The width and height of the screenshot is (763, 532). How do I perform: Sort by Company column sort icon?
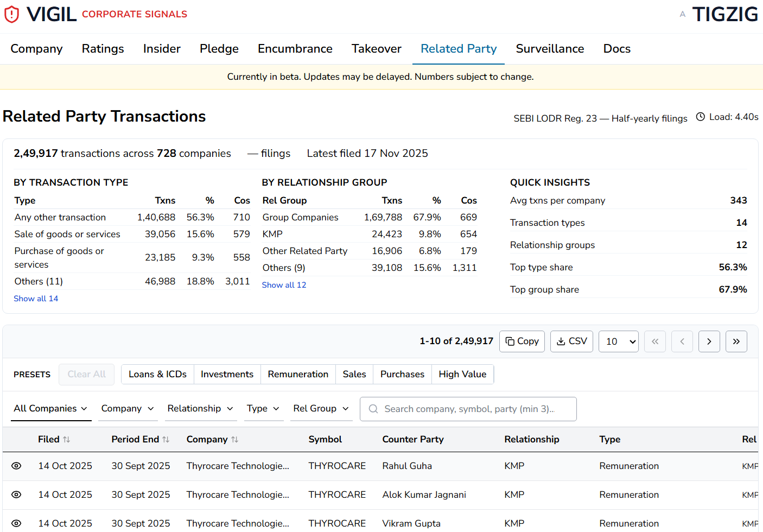235,440
